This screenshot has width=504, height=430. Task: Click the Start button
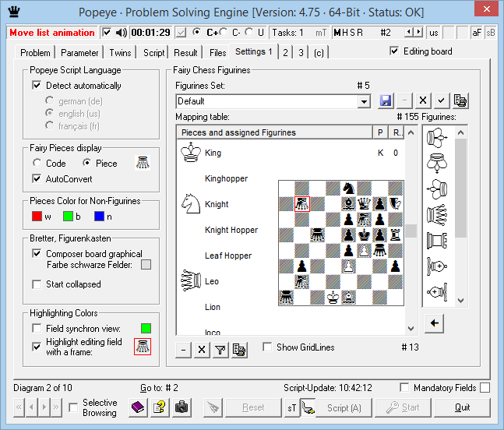click(x=403, y=408)
